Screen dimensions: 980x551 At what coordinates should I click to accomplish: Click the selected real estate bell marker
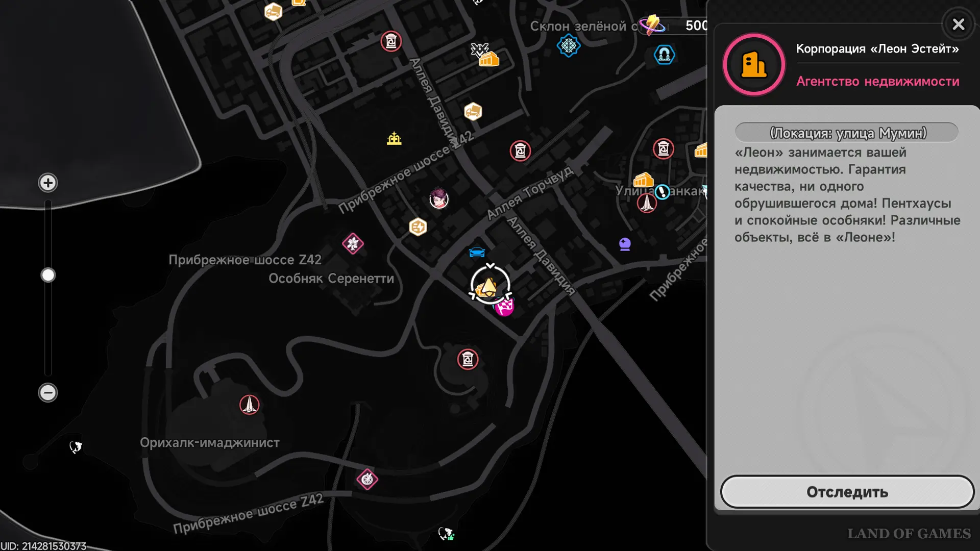[489, 285]
